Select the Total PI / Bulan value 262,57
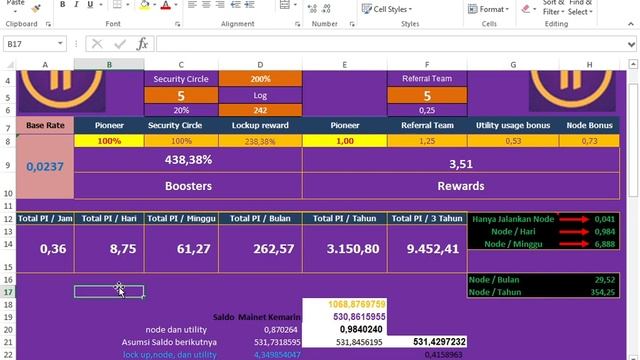This screenshot has height=360, width=640. [x=260, y=249]
